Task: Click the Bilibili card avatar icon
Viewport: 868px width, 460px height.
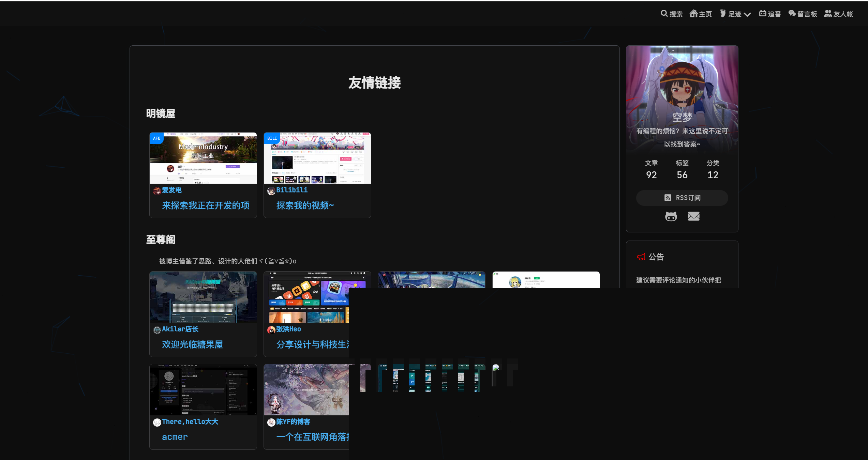Action: coord(271,191)
